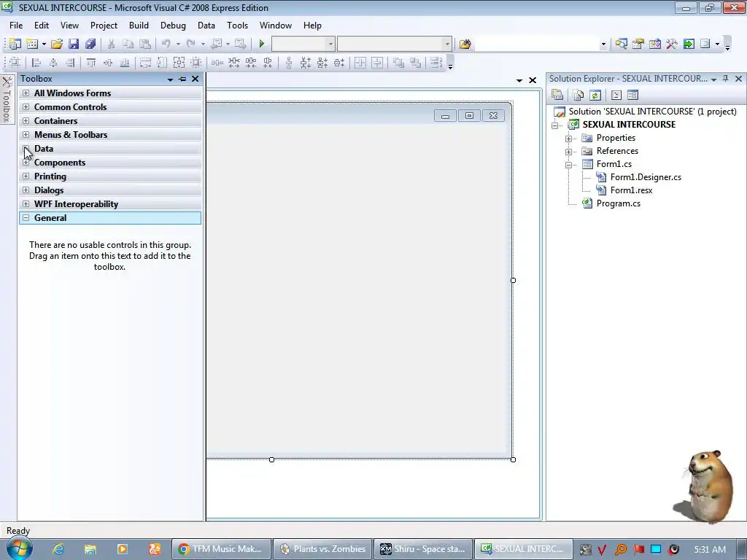Click the New Project toolbar icon

[x=15, y=44]
